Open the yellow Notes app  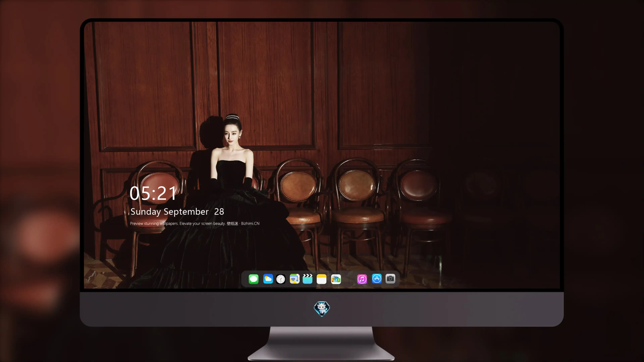pos(321,279)
